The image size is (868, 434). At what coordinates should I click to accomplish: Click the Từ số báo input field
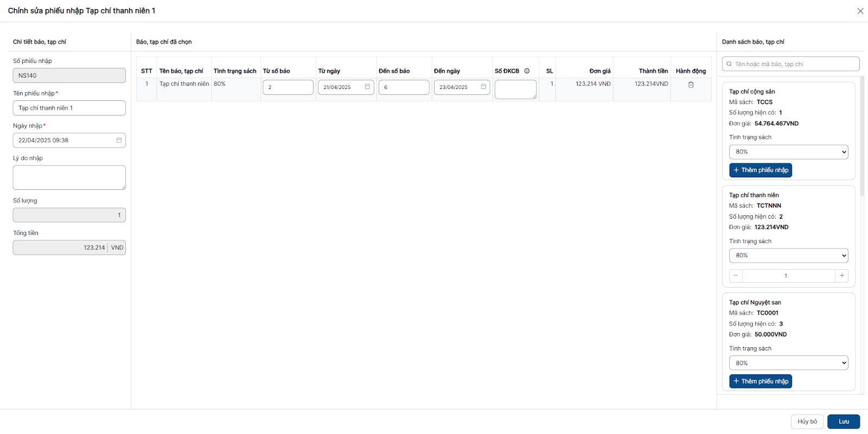(288, 87)
